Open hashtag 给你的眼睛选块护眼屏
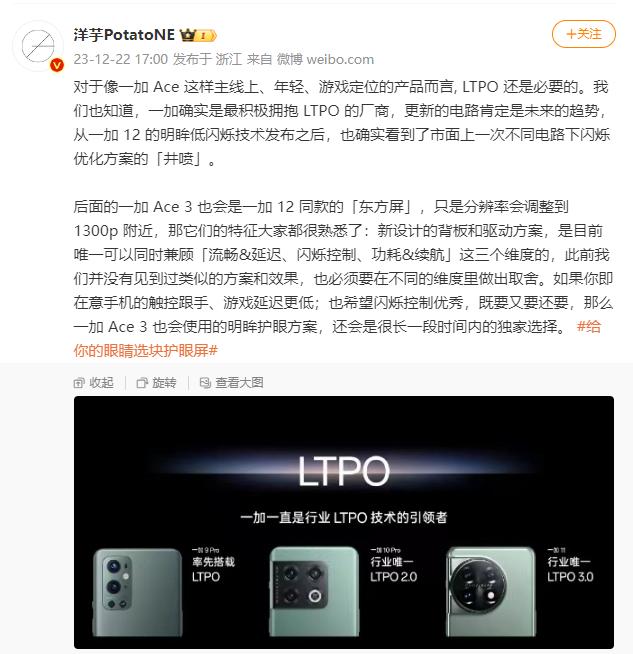Screen dimensions: 633x654 pos(337,338)
